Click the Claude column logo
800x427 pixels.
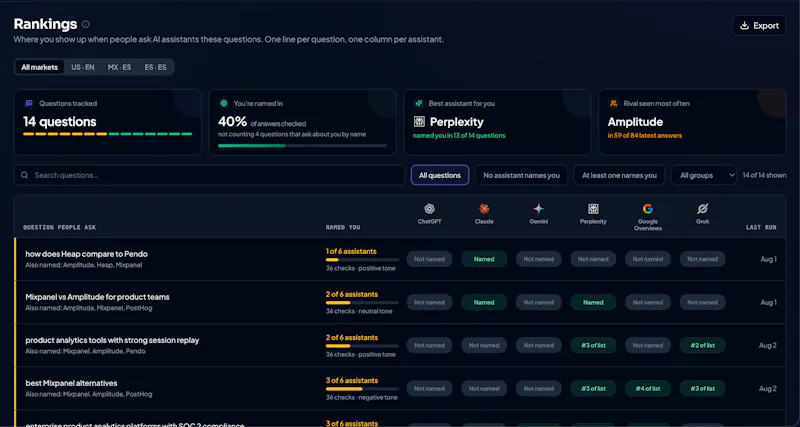[484, 209]
